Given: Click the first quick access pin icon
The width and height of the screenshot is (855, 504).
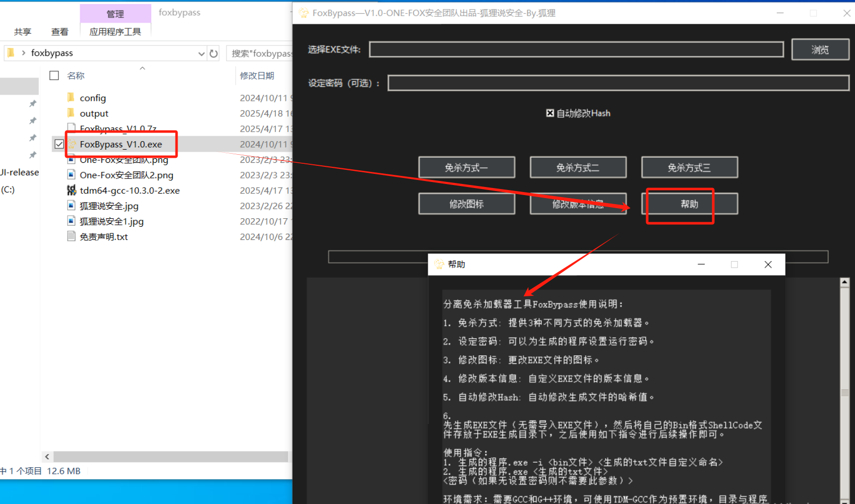Looking at the screenshot, I should click(x=33, y=103).
